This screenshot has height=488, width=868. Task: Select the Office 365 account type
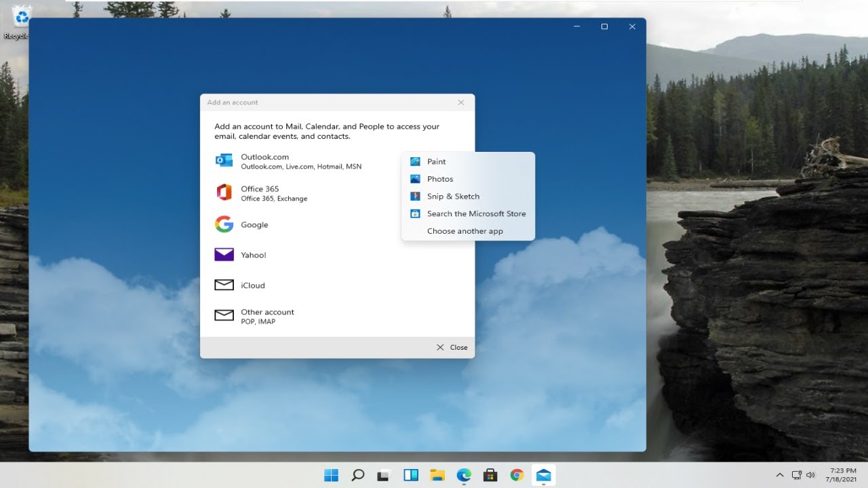(x=337, y=193)
